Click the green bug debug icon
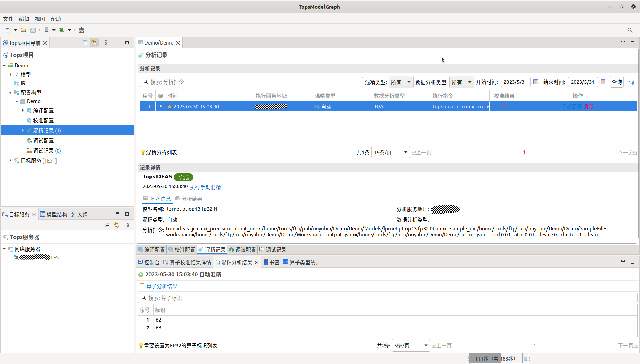The height and width of the screenshot is (364, 640). point(62,30)
